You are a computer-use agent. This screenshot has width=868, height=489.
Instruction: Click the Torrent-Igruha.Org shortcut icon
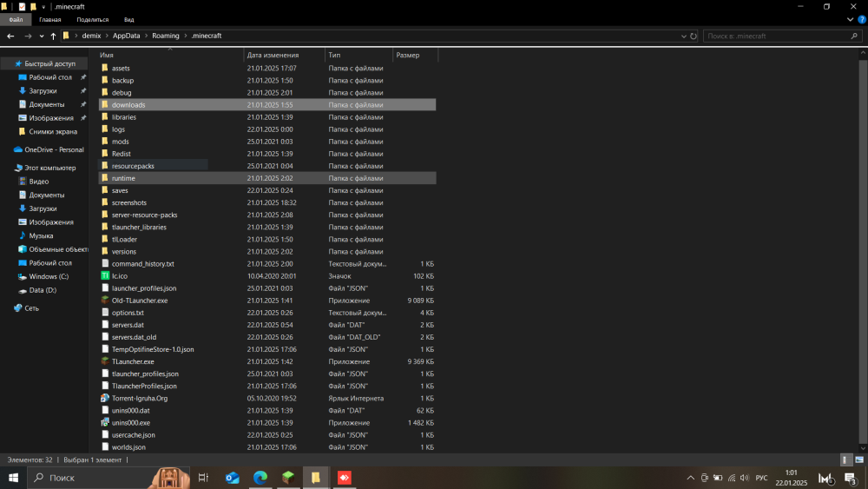(x=105, y=398)
